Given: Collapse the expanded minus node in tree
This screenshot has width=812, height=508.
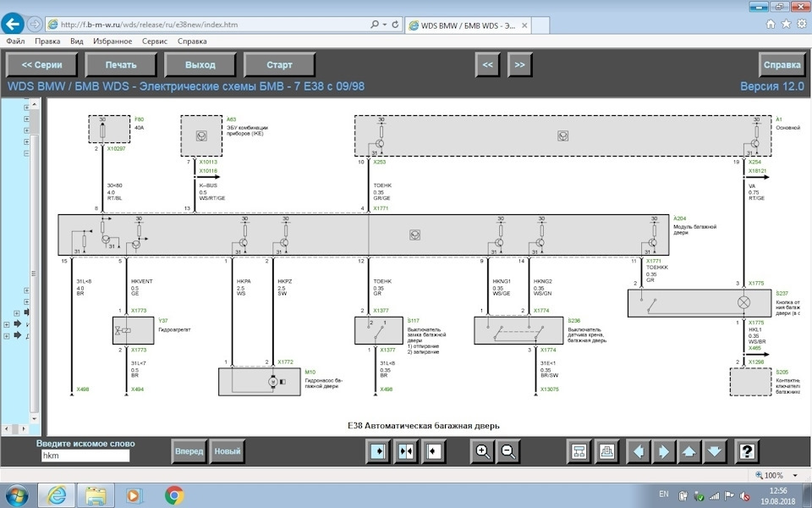Looking at the screenshot, I should [x=26, y=153].
